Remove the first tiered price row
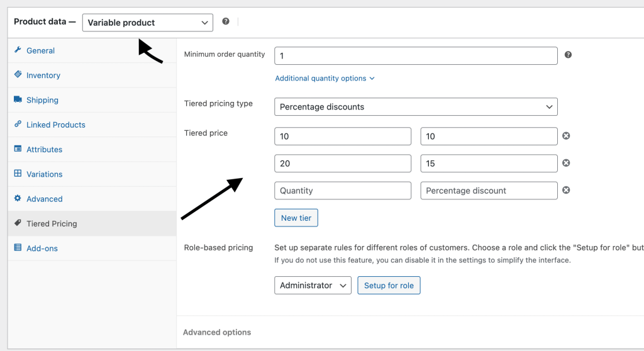644x351 pixels. pyautogui.click(x=565, y=136)
